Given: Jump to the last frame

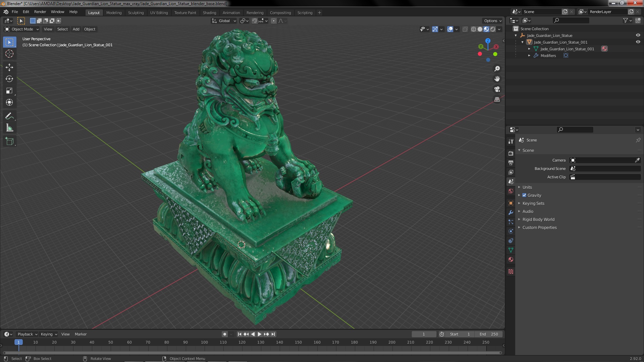Looking at the screenshot, I should [273, 334].
